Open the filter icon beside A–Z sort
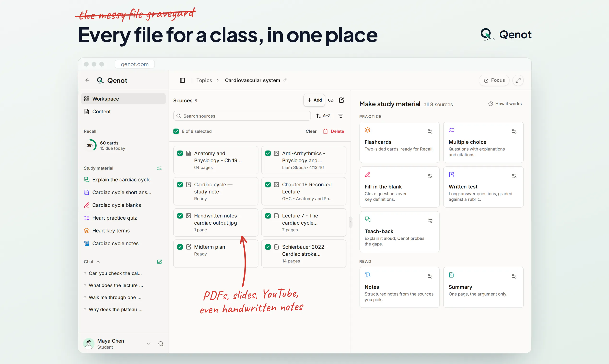This screenshot has width=609, height=364. point(341,116)
